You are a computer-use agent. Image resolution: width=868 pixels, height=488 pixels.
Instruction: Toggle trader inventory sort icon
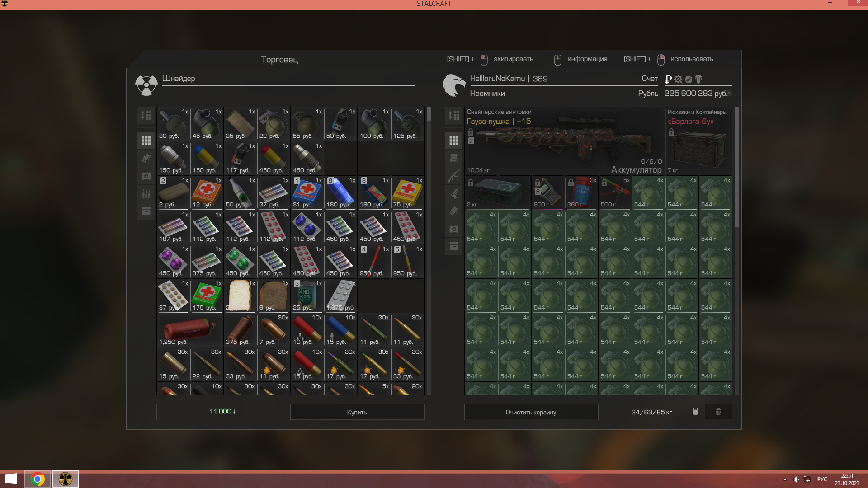(146, 115)
